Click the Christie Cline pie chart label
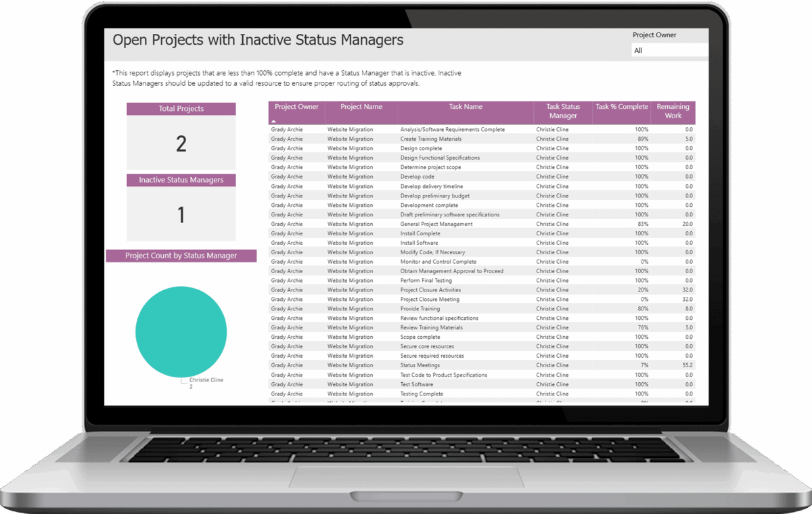Image resolution: width=812 pixels, height=514 pixels. 206,380
